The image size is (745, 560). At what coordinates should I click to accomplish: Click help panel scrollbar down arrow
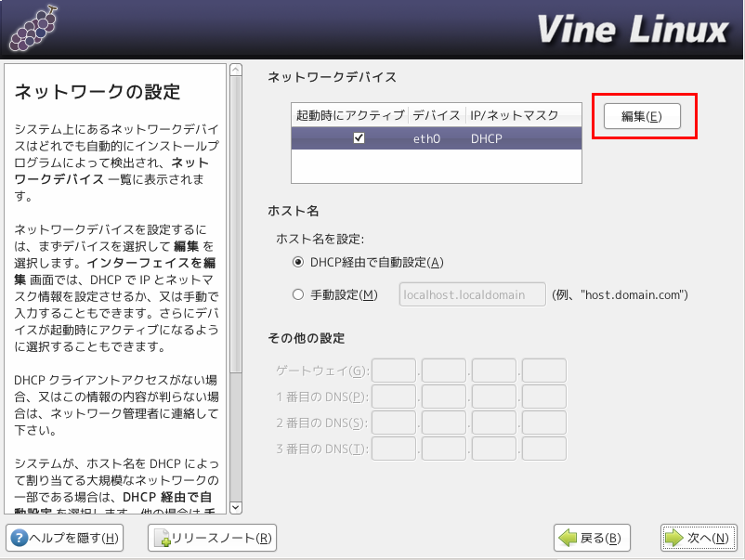point(236,507)
